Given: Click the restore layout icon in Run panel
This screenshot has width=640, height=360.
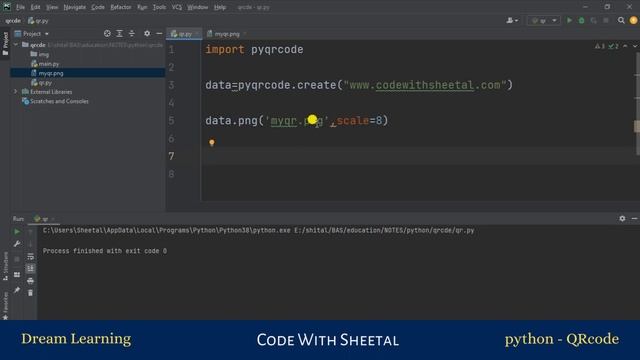Looking at the screenshot, I should coord(17,275).
